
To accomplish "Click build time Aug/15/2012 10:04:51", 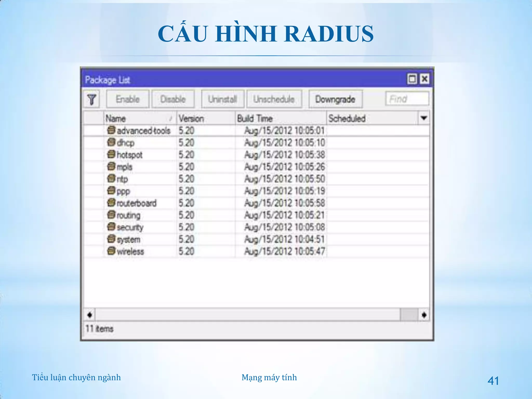I will 284,239.
